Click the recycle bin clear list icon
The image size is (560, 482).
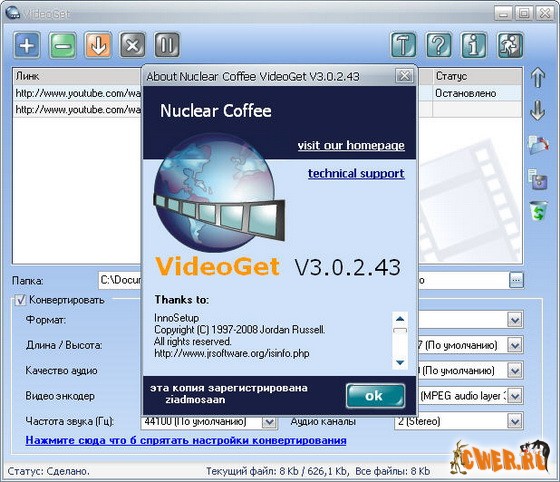tap(538, 211)
